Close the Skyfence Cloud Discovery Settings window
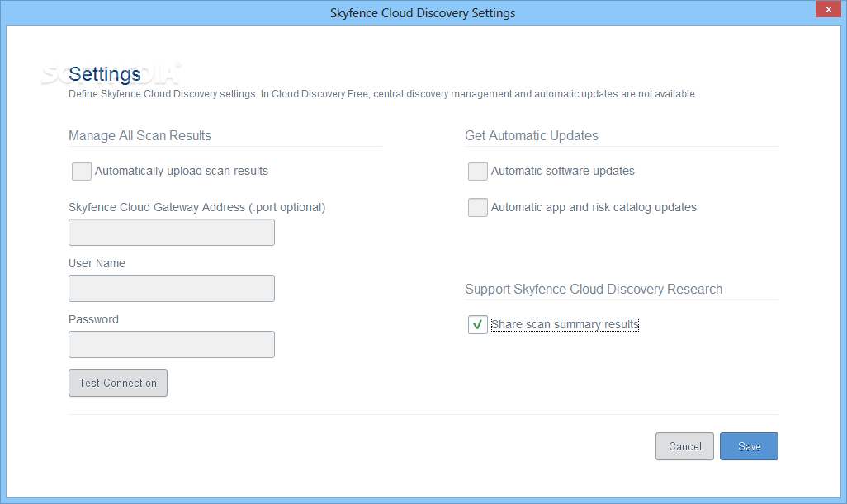 tap(828, 9)
